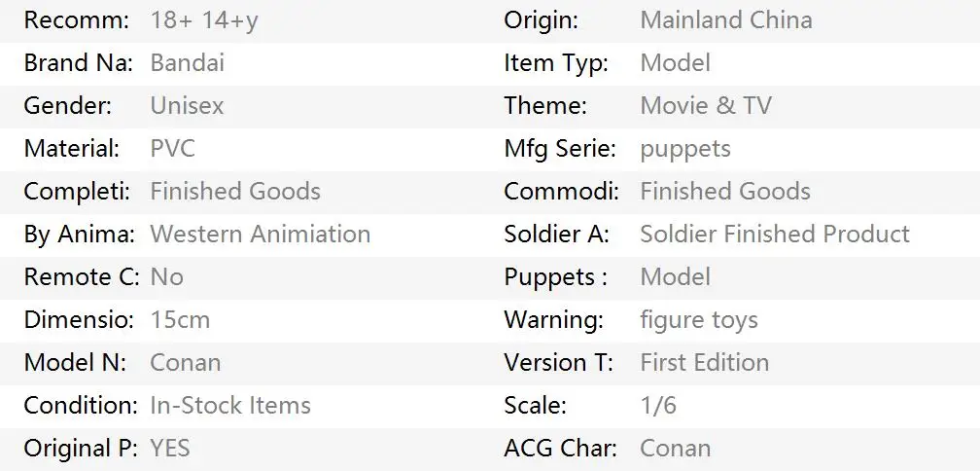The height and width of the screenshot is (471, 980).
Task: Select the 1/6 scale value
Action: click(658, 406)
